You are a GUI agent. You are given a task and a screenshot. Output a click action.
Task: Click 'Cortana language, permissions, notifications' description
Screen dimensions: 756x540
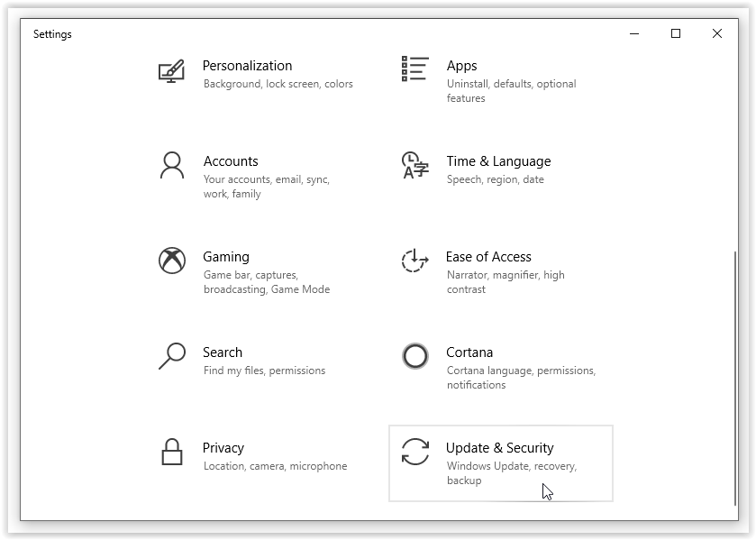click(x=521, y=378)
